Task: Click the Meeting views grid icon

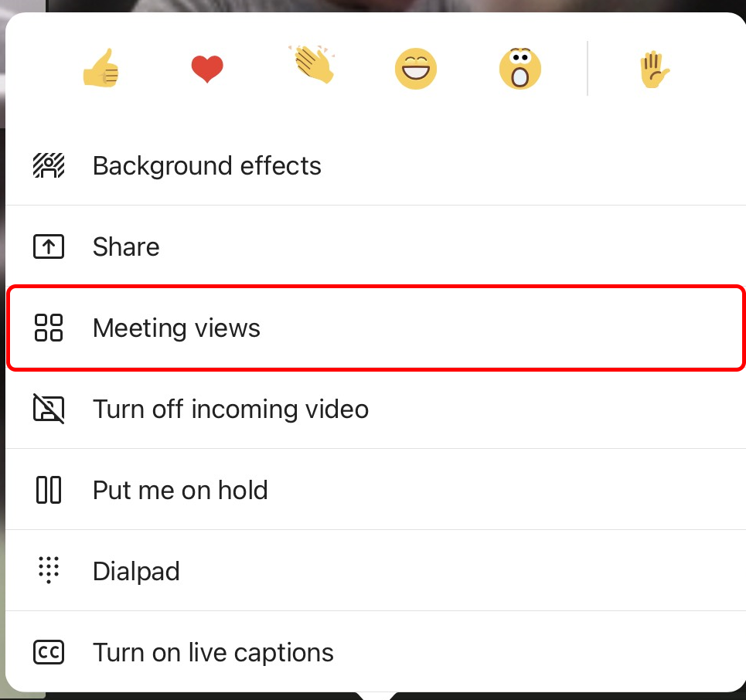Action: tap(49, 328)
